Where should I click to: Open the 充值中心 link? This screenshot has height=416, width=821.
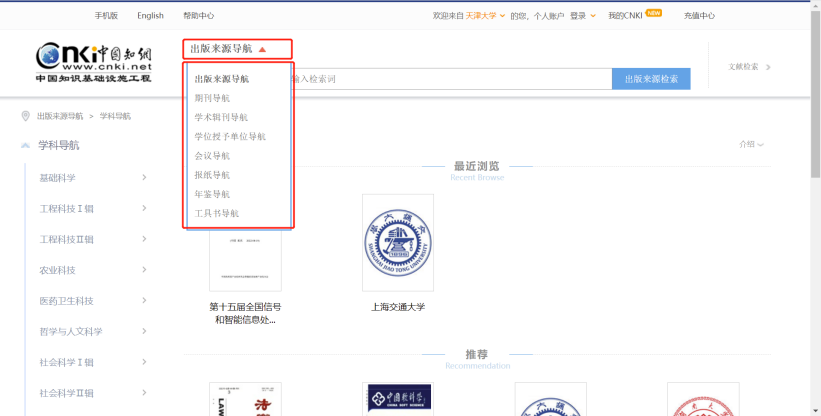point(699,16)
